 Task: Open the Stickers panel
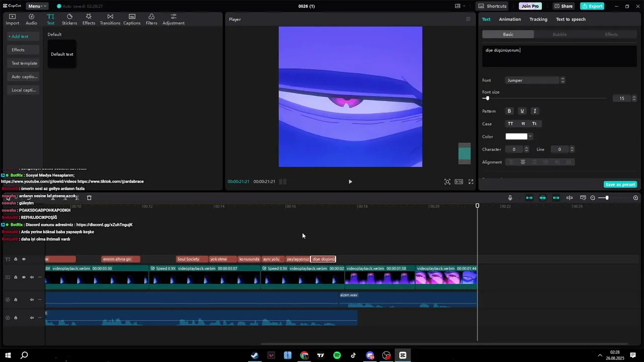(69, 19)
